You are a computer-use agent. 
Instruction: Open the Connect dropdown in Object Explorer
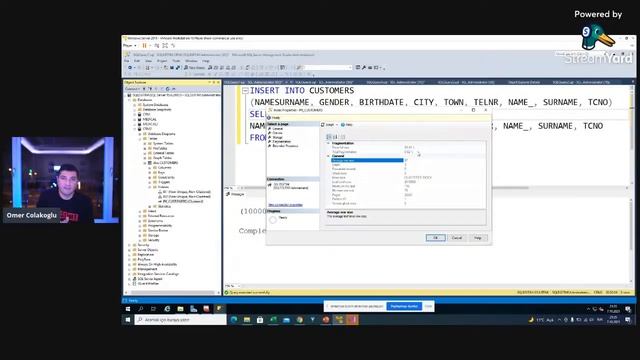coord(132,89)
